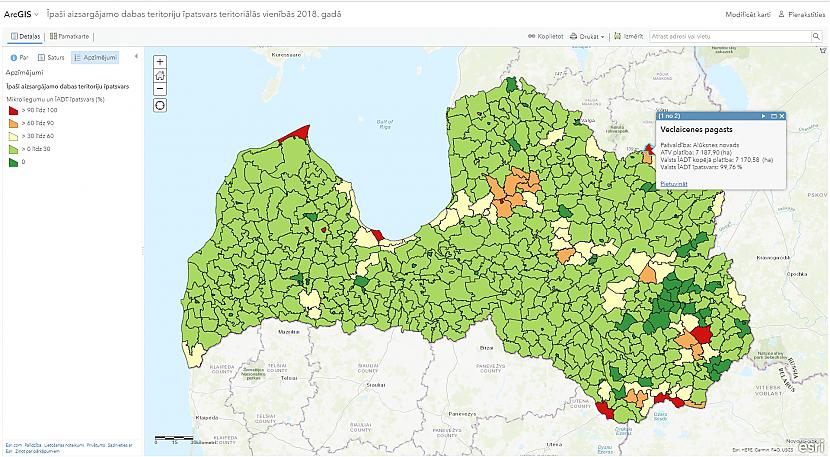Close the Veclaicenes pagasts popup

781,116
